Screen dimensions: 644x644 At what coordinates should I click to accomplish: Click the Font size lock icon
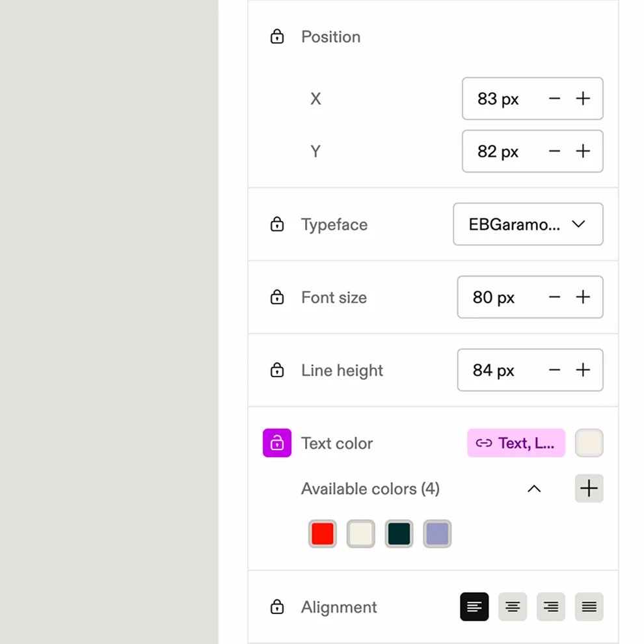[x=277, y=297]
